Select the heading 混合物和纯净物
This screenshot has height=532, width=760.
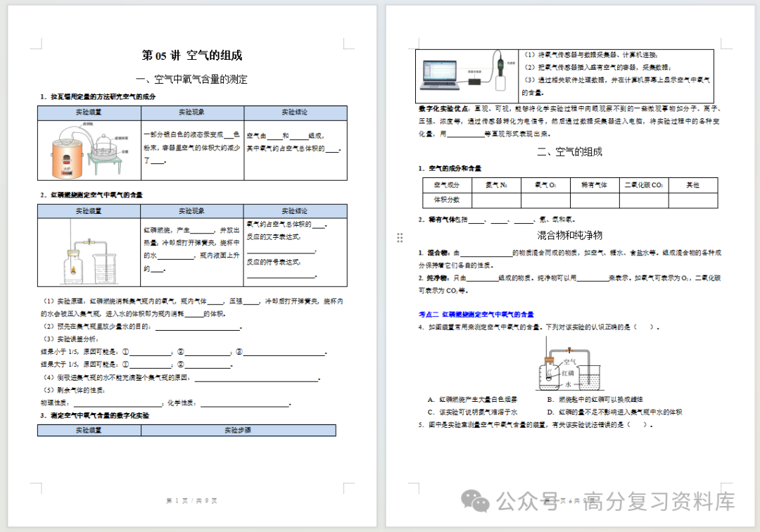coord(569,236)
